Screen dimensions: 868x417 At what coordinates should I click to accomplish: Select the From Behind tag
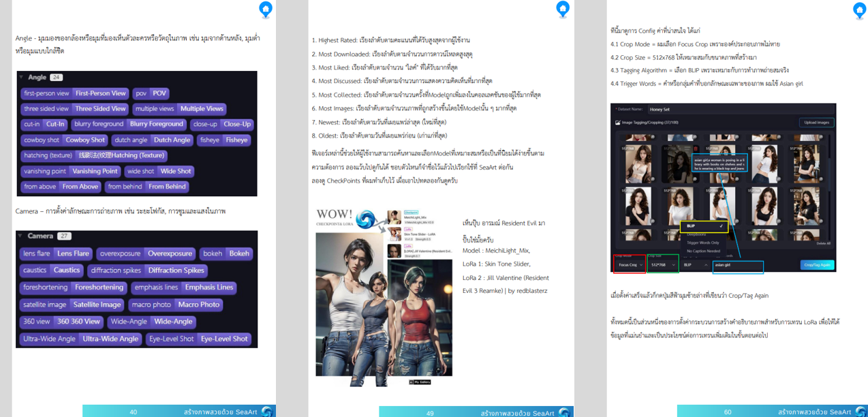tap(147, 186)
